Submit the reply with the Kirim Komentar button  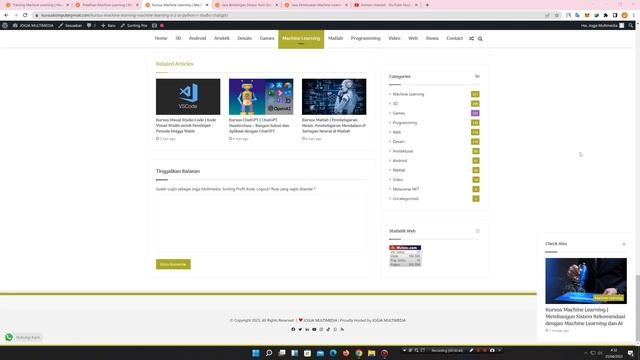coord(173,264)
